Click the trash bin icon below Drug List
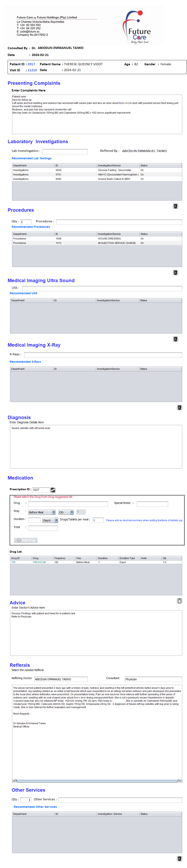The height and width of the screenshot is (868, 187). point(179,601)
